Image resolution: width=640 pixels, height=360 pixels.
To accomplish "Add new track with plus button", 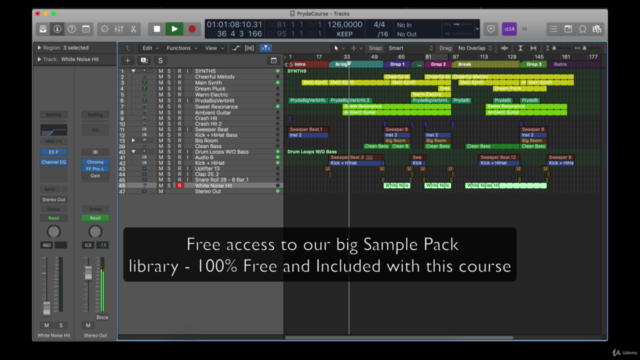I will point(128,60).
